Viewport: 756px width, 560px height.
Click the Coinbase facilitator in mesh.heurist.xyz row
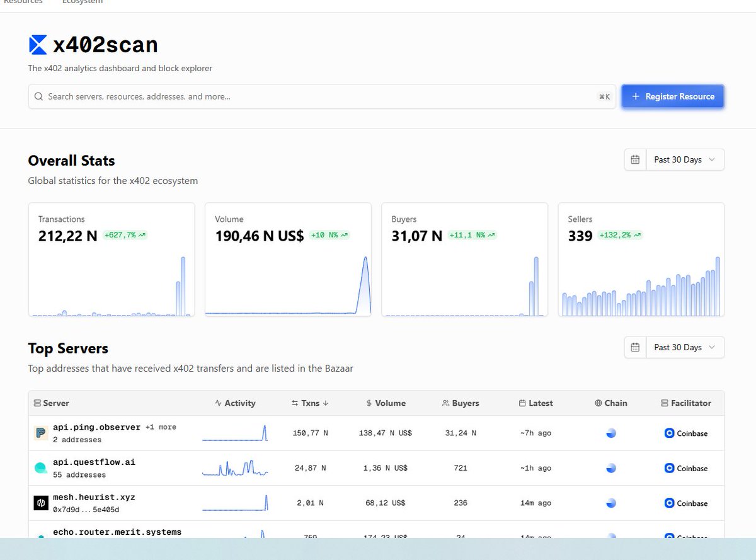click(x=686, y=503)
